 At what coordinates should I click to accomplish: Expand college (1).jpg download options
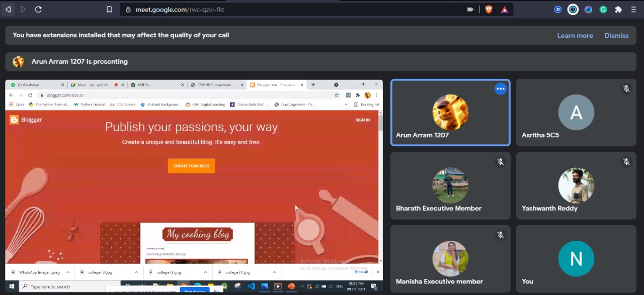[x=274, y=272]
